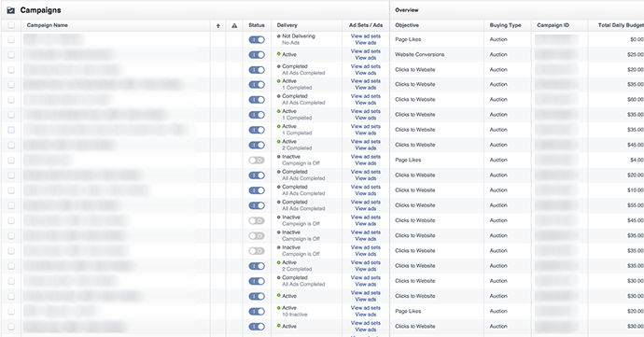This screenshot has height=337, width=644.
Task: Open View ad sets for the $60.00 campaign
Action: (366, 96)
